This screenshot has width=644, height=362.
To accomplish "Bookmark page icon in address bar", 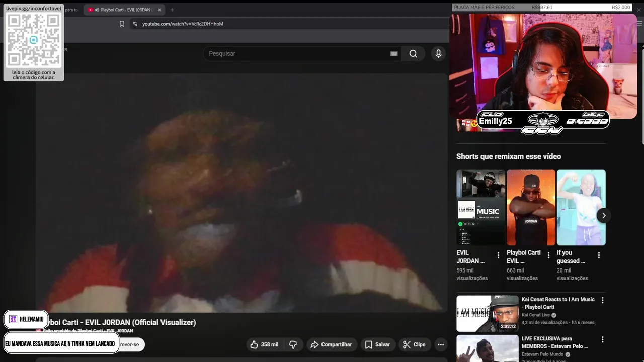I will pyautogui.click(x=122, y=24).
